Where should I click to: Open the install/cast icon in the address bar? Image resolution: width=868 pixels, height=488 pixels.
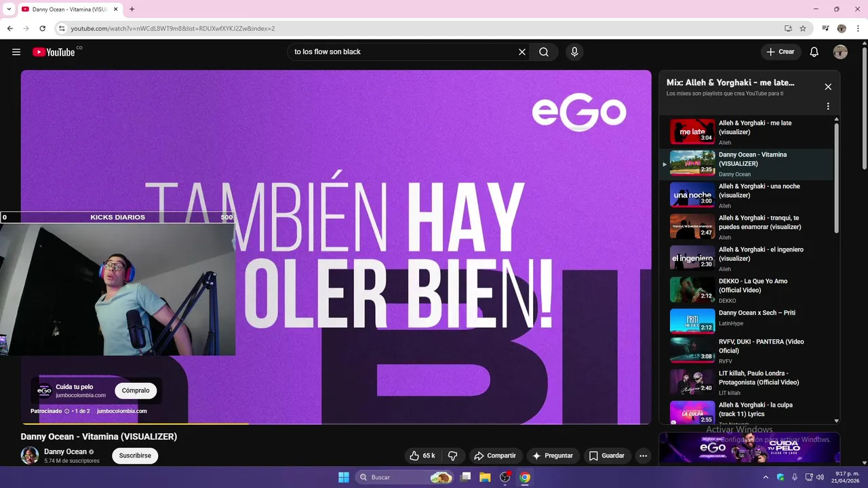tap(788, 28)
